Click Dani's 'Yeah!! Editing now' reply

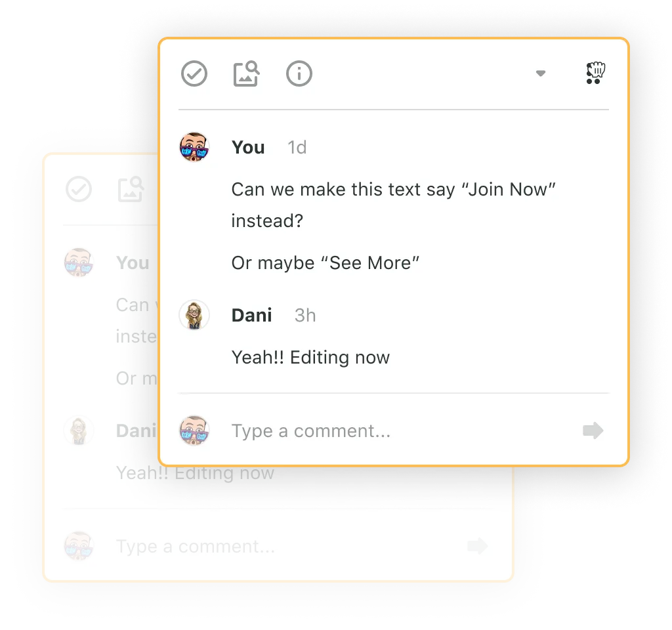tap(310, 358)
